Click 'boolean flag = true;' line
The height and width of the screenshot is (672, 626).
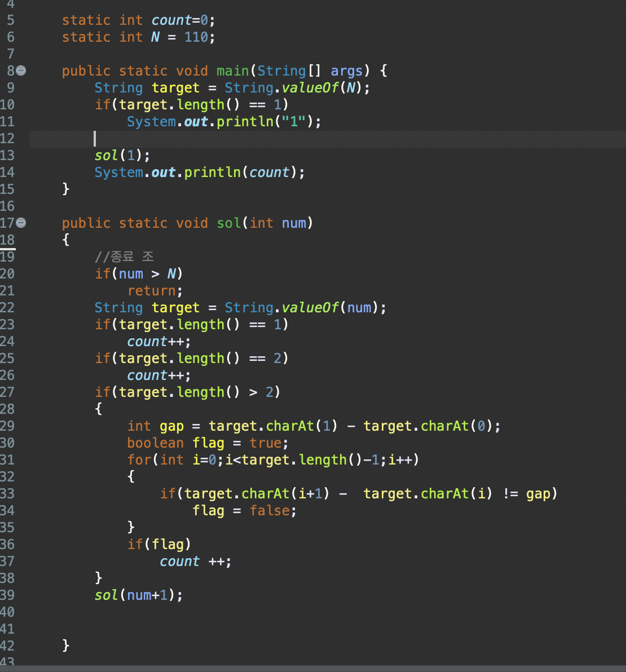(208, 443)
